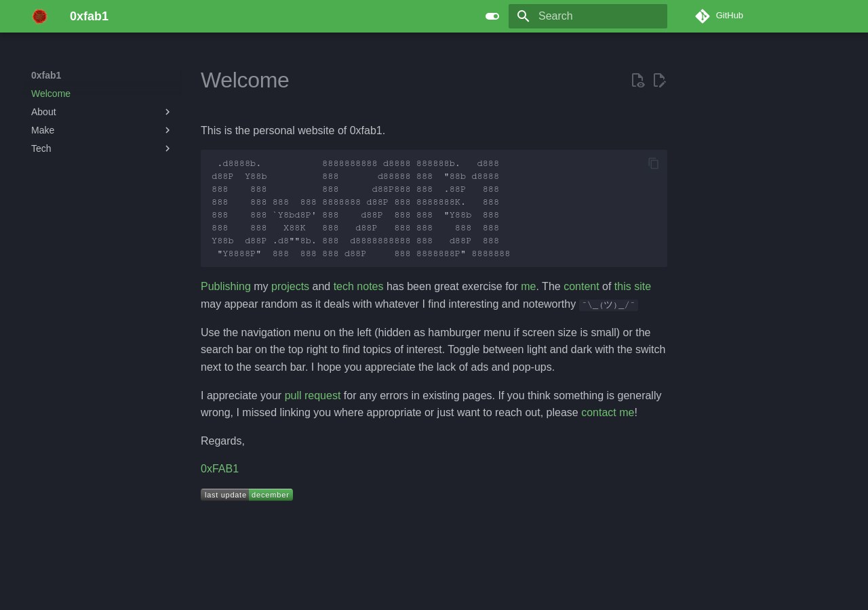Viewport: 868px width, 610px height.
Task: Open the view page source icon
Action: pos(637,80)
